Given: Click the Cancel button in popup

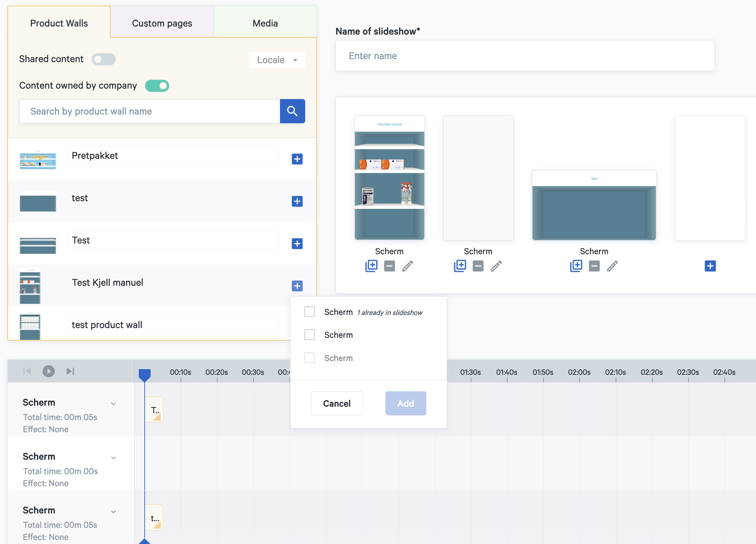Looking at the screenshot, I should click(337, 403).
